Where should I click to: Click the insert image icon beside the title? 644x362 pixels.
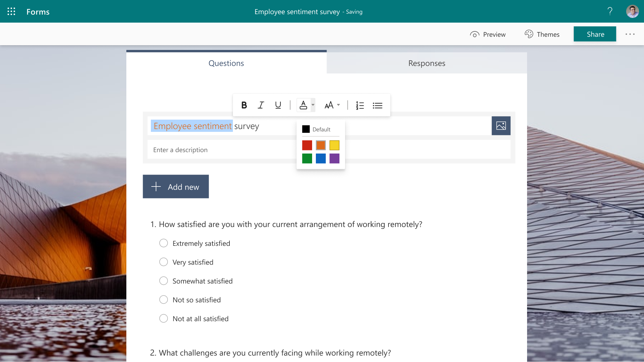501,126
